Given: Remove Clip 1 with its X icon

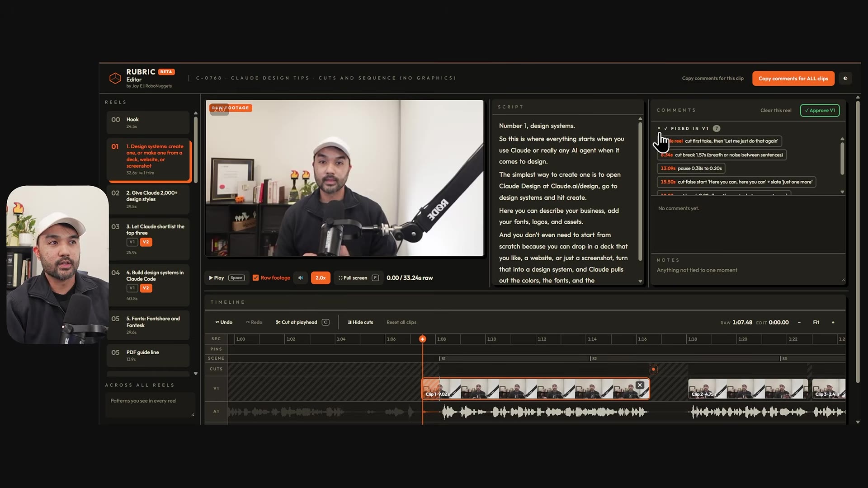Looking at the screenshot, I should click(x=640, y=385).
